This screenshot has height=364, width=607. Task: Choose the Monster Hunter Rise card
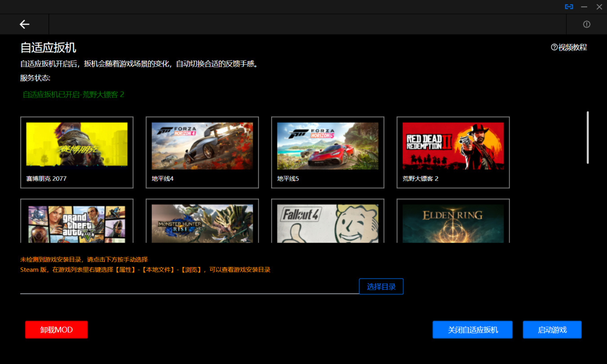pos(202,221)
